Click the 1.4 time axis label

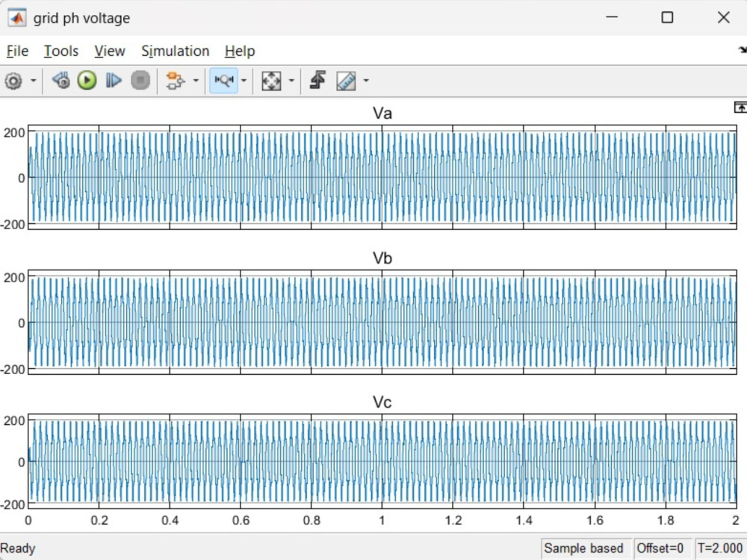(x=524, y=520)
